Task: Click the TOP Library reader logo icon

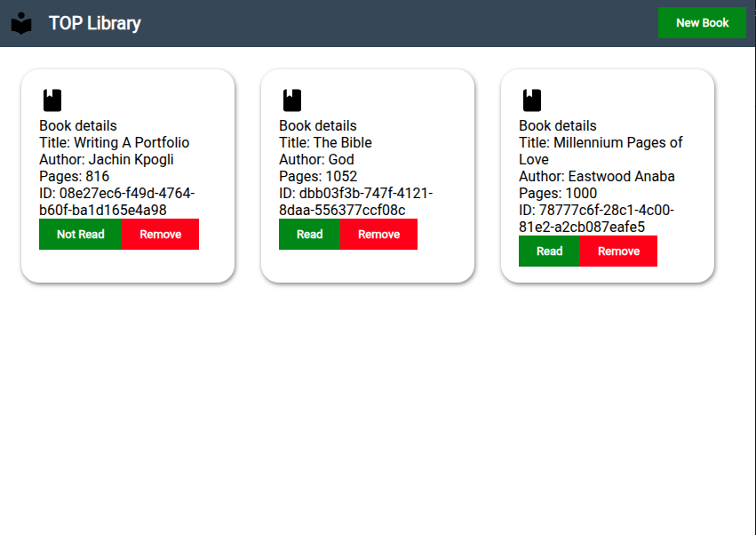Action: [x=21, y=23]
